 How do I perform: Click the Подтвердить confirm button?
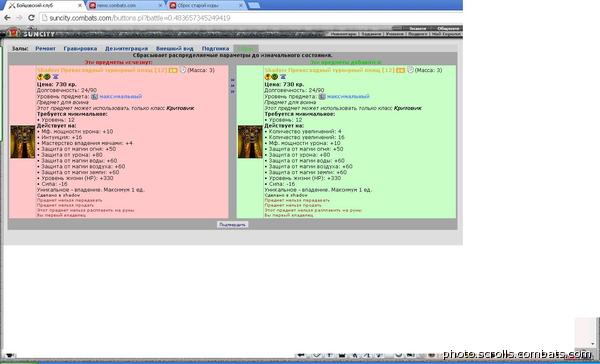click(x=232, y=225)
